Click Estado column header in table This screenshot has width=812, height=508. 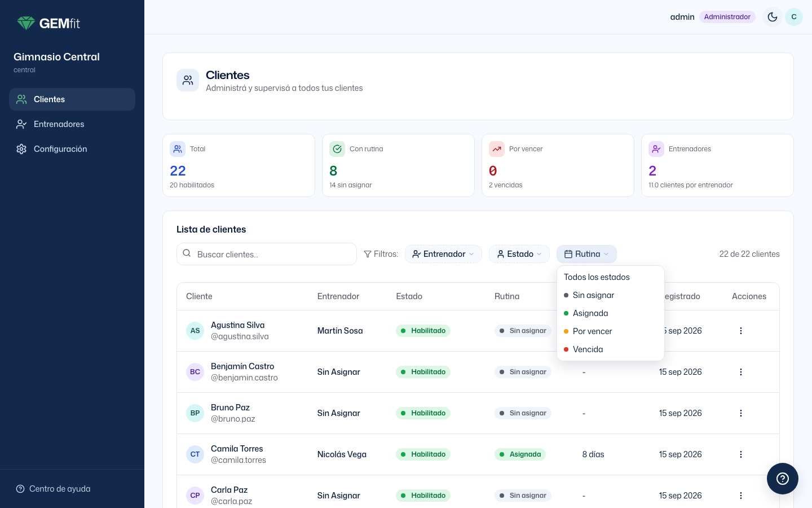click(409, 296)
